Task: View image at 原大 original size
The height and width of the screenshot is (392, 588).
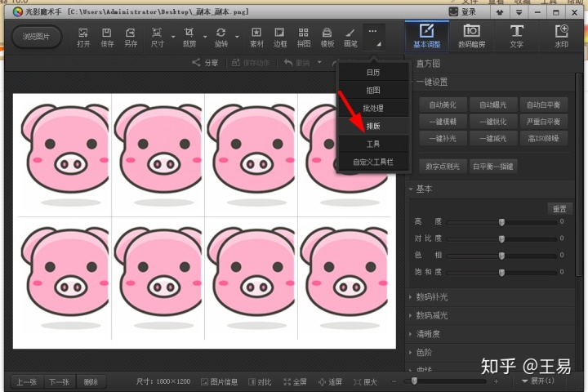Action: point(365,382)
